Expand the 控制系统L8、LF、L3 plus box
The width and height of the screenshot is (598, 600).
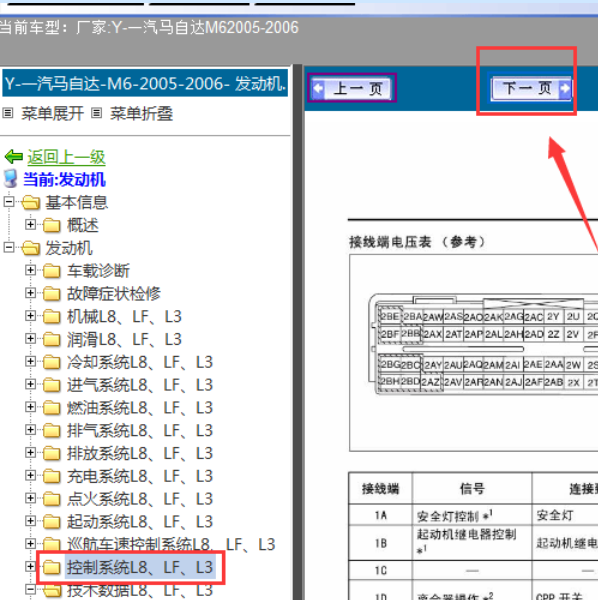[x=30, y=567]
